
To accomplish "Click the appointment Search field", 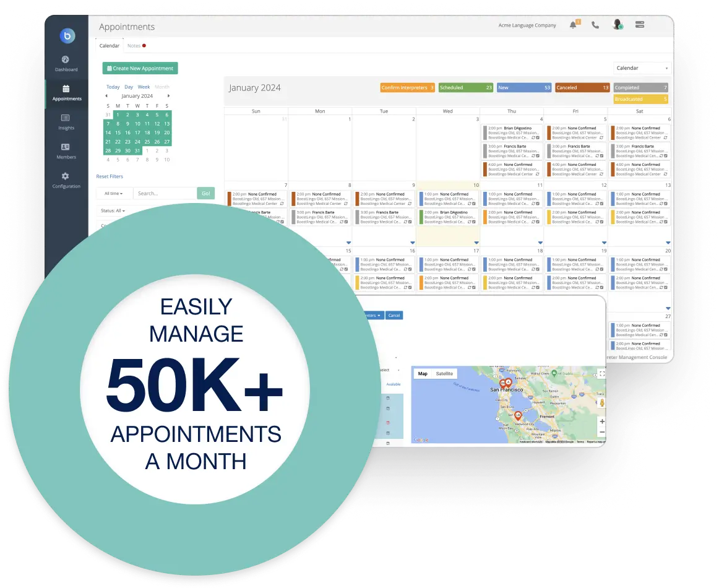I will (x=165, y=194).
